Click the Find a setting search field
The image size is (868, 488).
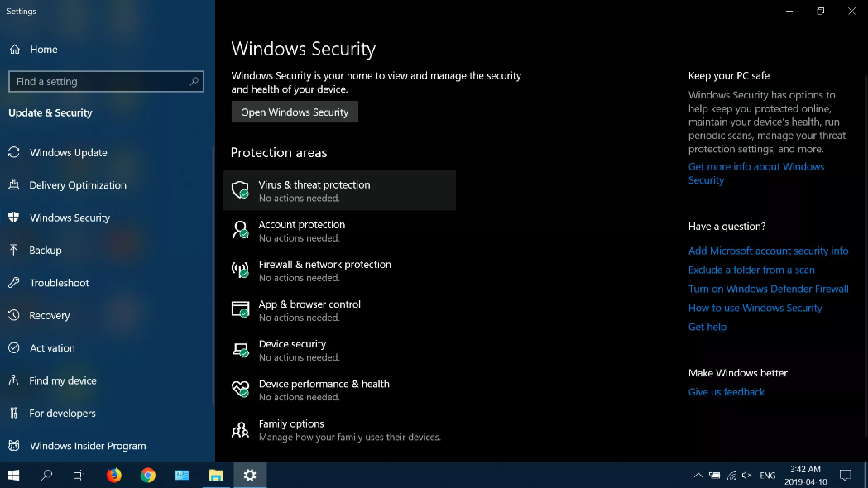click(106, 81)
